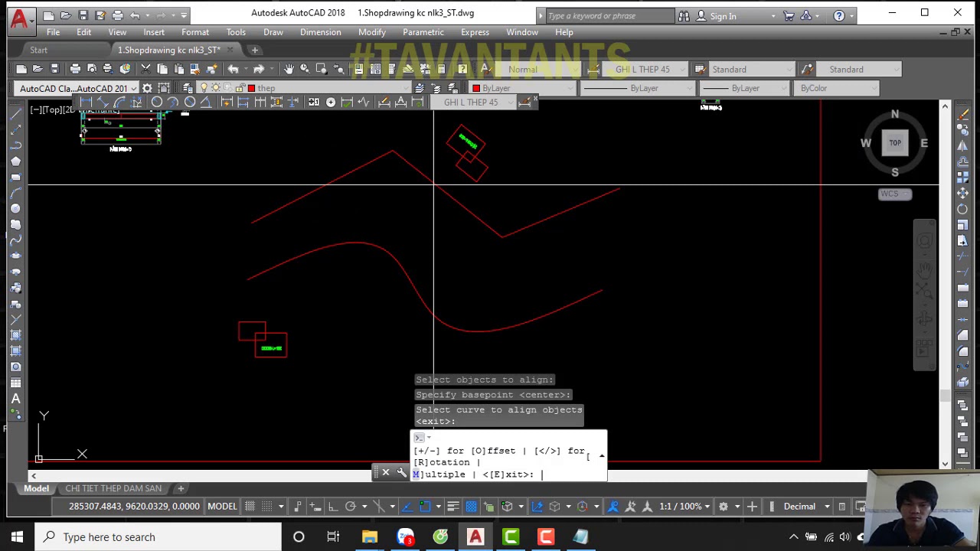Toggle Transparency display in status bar

click(x=471, y=507)
